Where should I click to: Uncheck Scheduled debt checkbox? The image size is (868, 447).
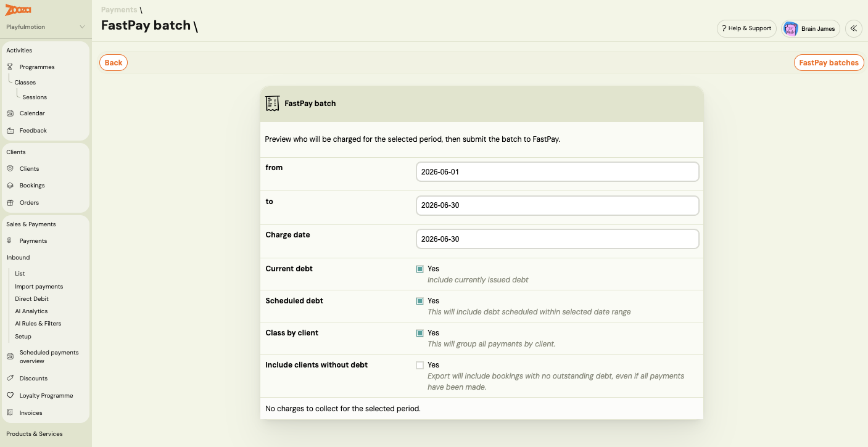(x=420, y=301)
